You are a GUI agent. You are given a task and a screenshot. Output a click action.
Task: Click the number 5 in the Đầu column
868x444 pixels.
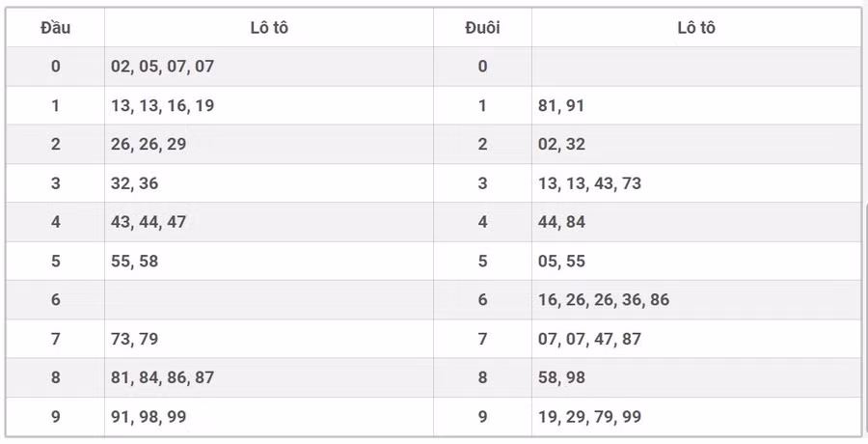(55, 262)
